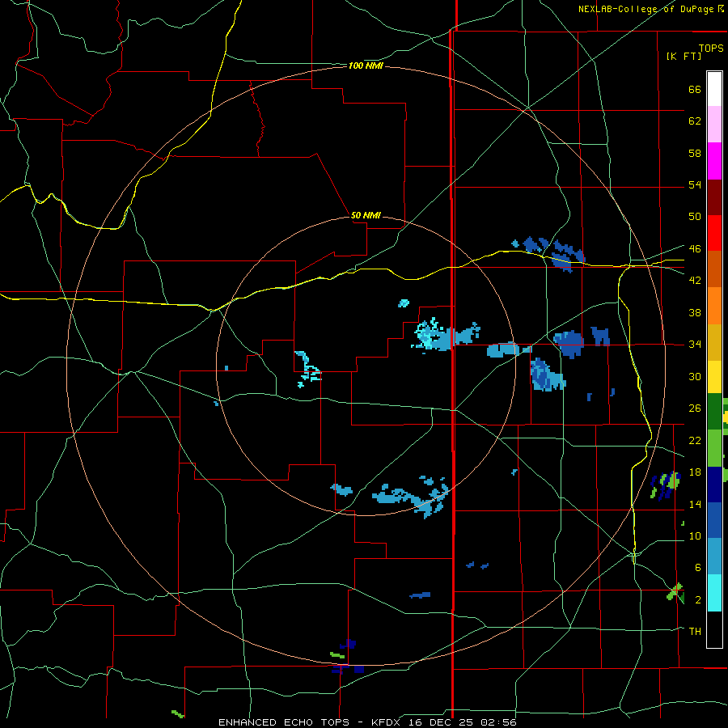This screenshot has width=728, height=728.
Task: Pick the light pink swatch on color scale
Action: click(714, 125)
